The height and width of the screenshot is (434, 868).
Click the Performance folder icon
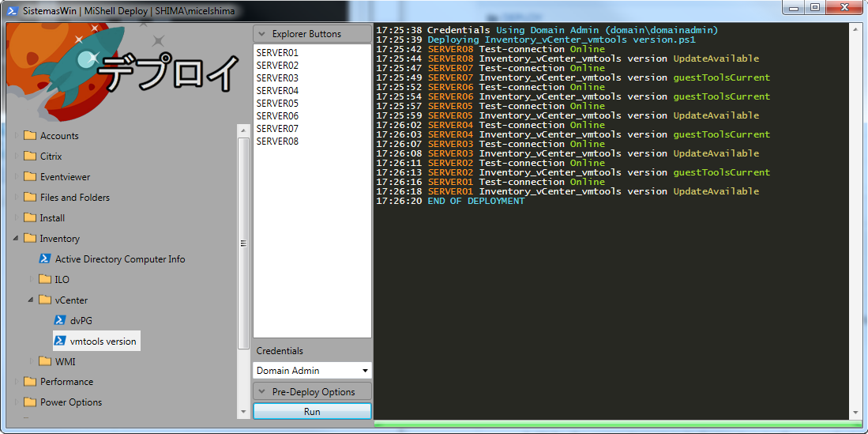pyautogui.click(x=30, y=382)
